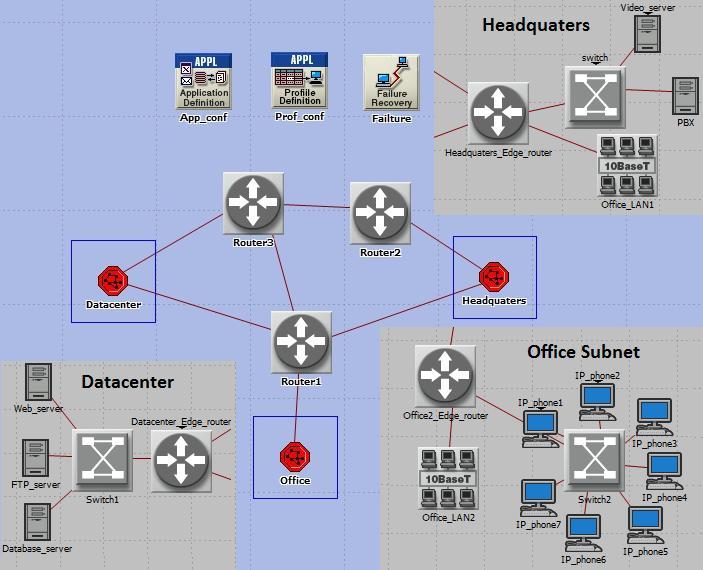Select the Router3 node
Image resolution: width=703 pixels, height=570 pixels.
253,203
